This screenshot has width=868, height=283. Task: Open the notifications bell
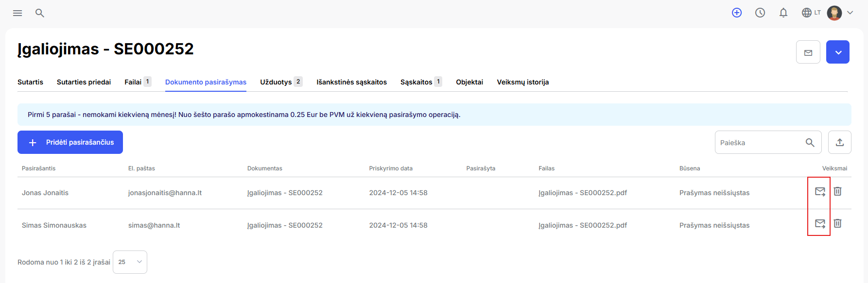click(783, 13)
